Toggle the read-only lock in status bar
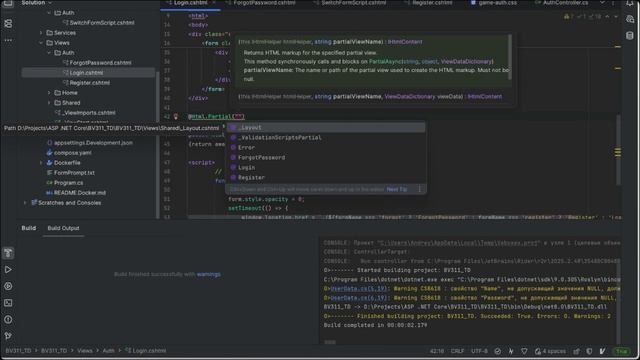This screenshot has width=640, height=360. [x=576, y=351]
